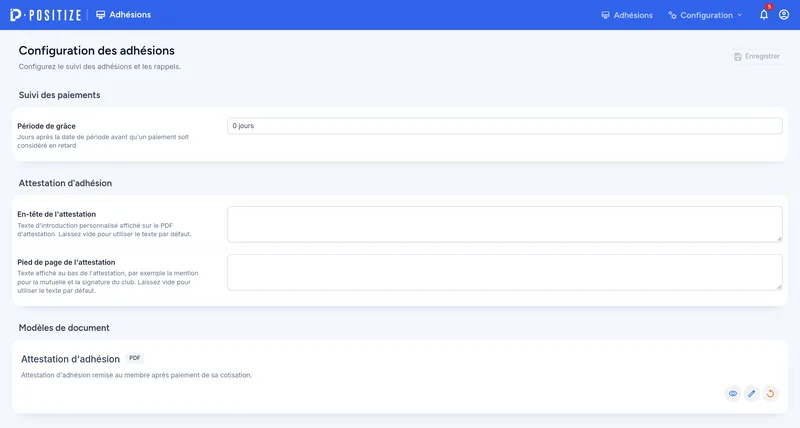Click into the En-tête de l'attestation text area
Image resolution: width=800 pixels, height=428 pixels.
pos(505,224)
